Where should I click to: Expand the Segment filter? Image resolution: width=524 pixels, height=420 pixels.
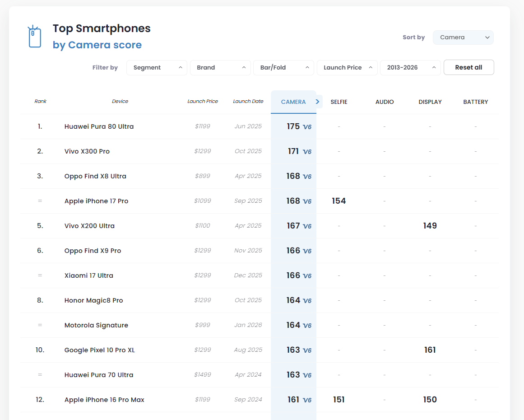point(157,68)
